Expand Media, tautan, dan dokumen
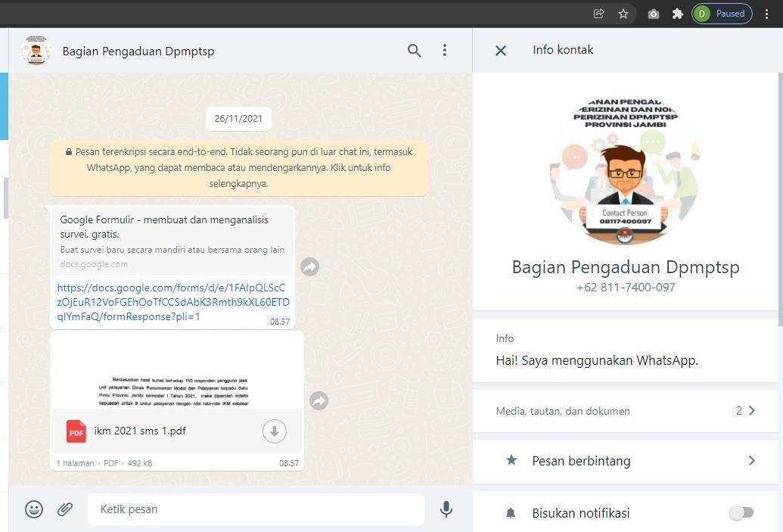 [627, 411]
